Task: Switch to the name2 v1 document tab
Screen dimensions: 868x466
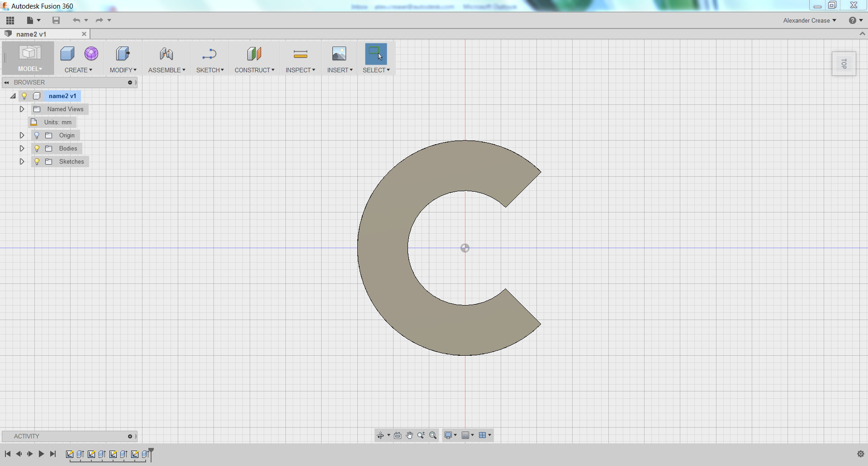Action: pos(31,34)
